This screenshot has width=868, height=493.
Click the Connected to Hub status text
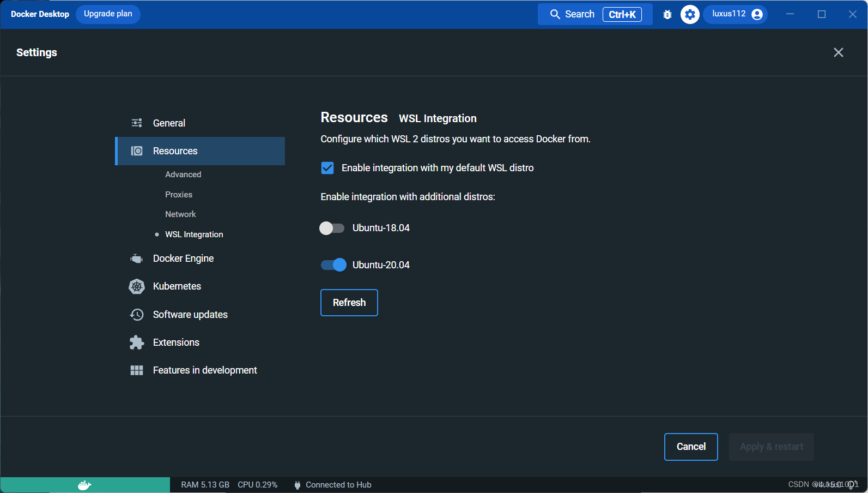coord(338,485)
